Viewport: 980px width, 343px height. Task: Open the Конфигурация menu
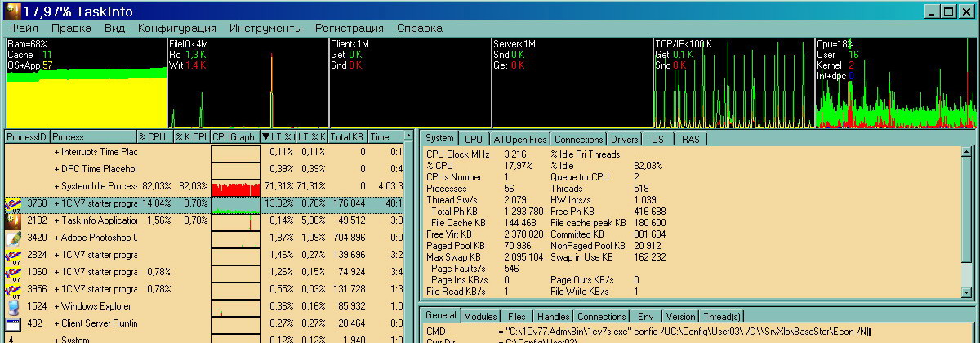[177, 28]
